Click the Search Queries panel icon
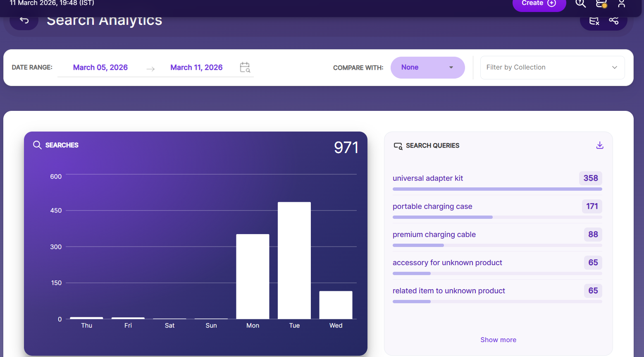Image resolution: width=644 pixels, height=357 pixels. coord(398,146)
